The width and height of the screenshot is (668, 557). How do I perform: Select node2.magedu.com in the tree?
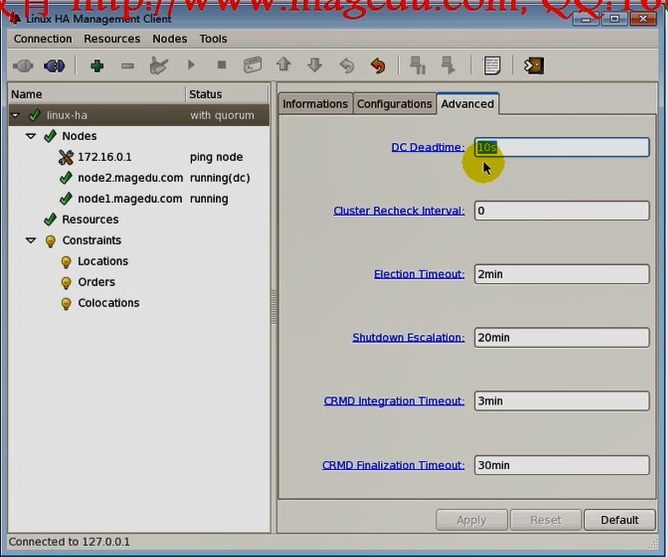pos(130,178)
